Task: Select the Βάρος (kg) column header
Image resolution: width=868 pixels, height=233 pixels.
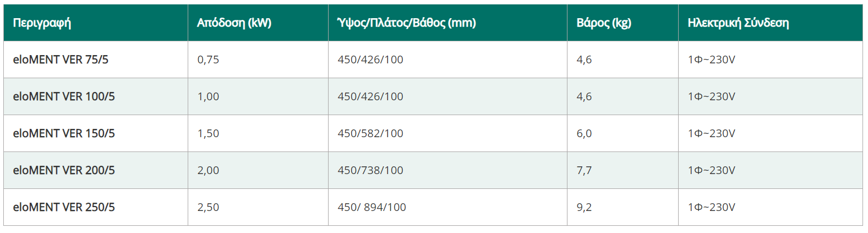Action: [604, 23]
